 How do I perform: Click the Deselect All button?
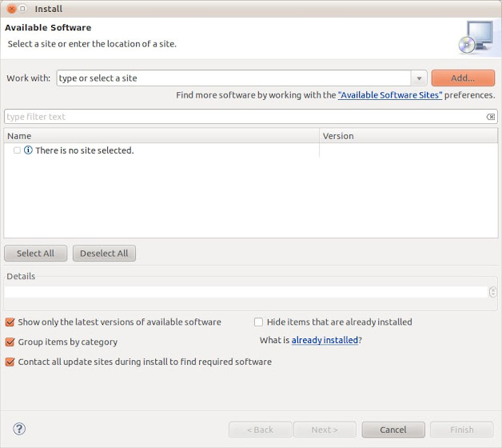(x=104, y=254)
